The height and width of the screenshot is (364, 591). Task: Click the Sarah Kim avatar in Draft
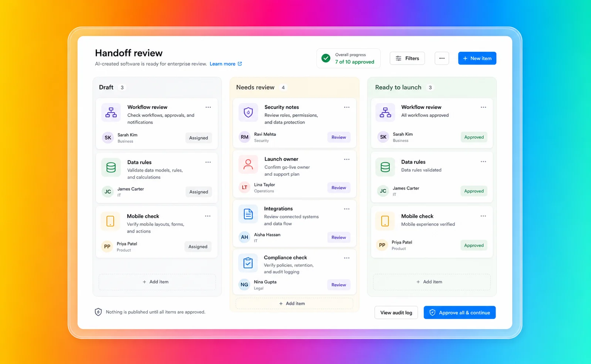[x=108, y=138]
